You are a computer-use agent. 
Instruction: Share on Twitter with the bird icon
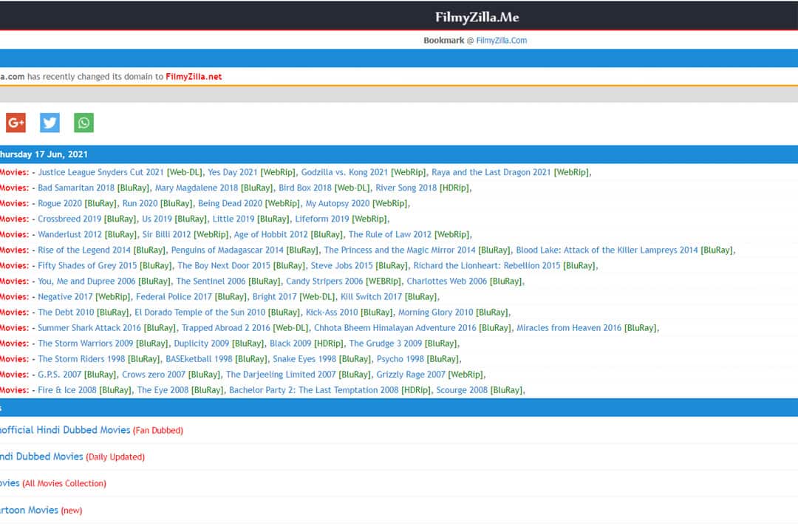coord(50,123)
